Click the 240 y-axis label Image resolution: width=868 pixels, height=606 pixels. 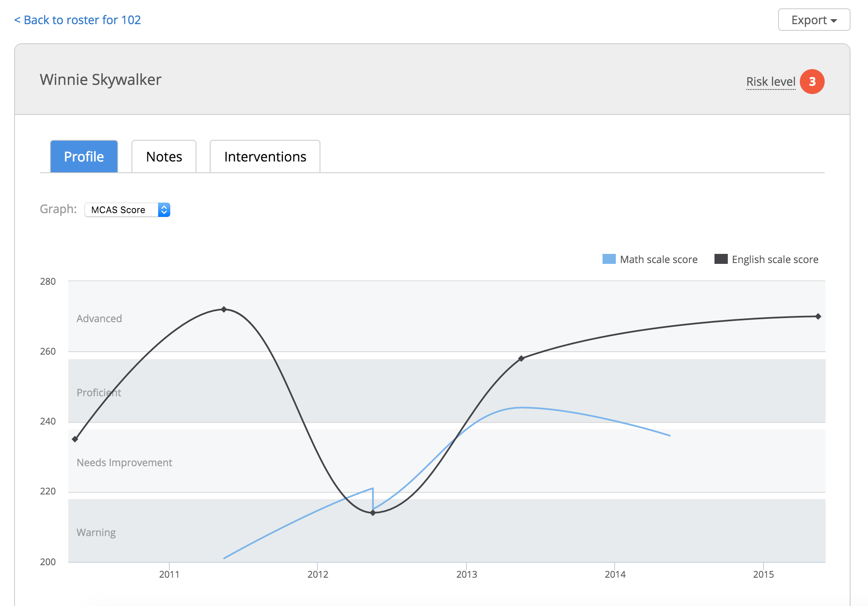48,421
